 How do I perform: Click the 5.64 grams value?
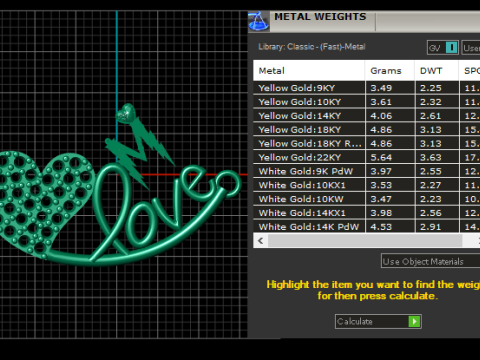click(x=381, y=157)
